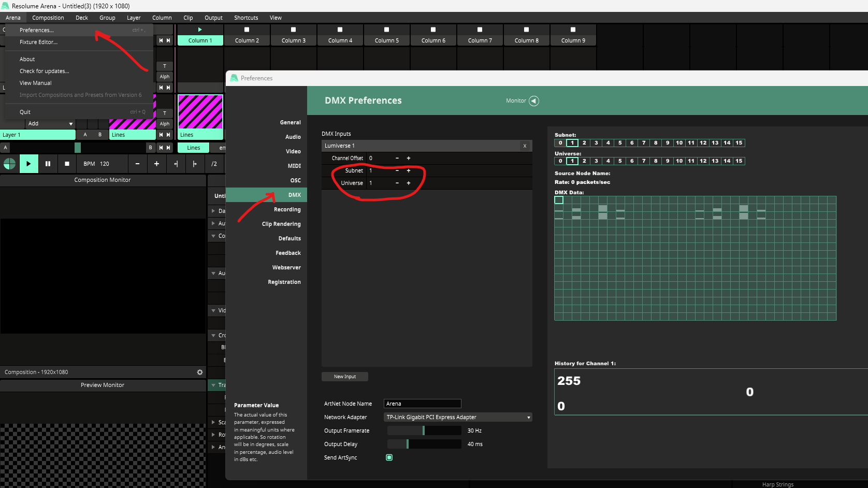Select universe 7 in monitor
This screenshot has height=488, width=868.
[x=644, y=161]
